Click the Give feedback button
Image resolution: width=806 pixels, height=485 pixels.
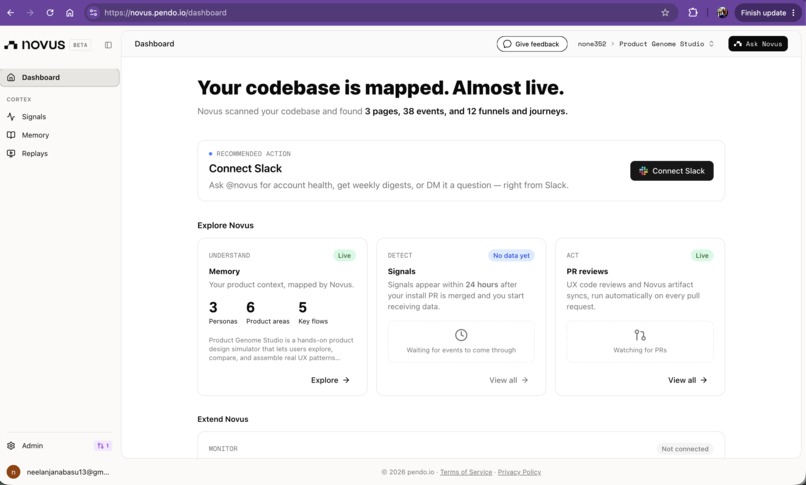tap(532, 44)
